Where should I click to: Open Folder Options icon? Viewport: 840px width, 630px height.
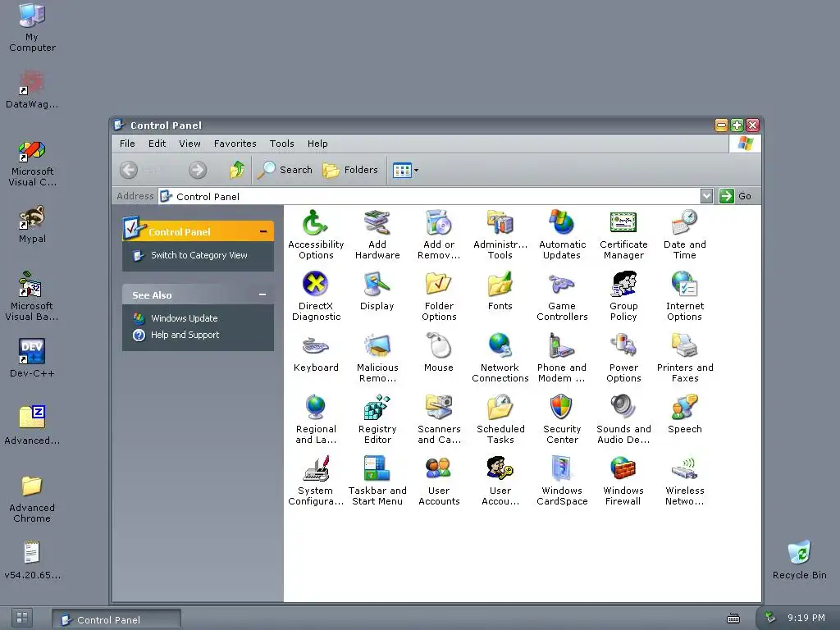point(439,296)
